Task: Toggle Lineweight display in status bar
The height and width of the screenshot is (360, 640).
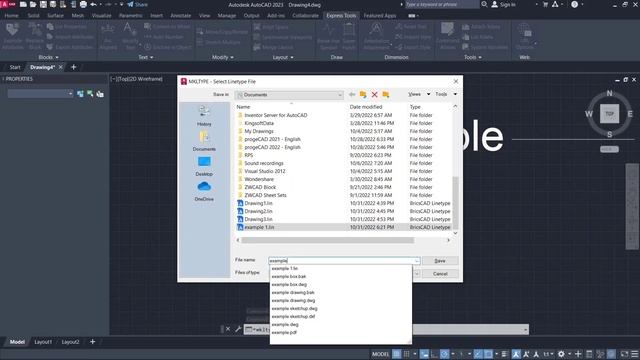Action: coord(505,354)
